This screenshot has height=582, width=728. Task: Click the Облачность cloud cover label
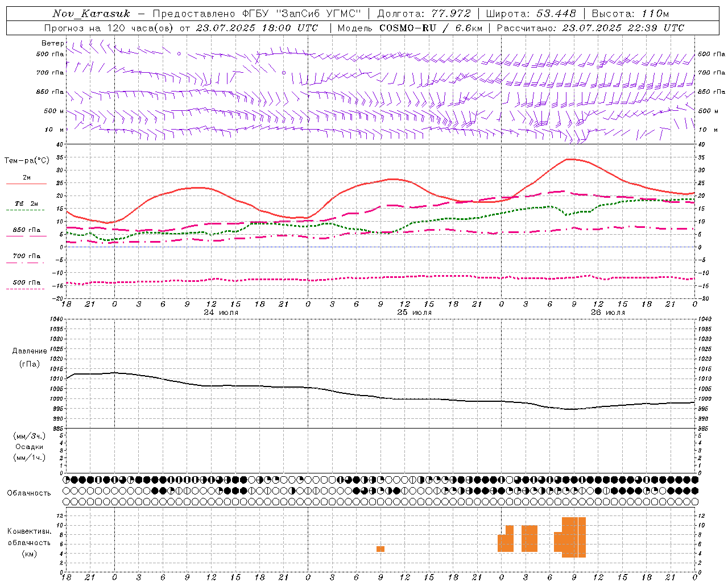[29, 493]
